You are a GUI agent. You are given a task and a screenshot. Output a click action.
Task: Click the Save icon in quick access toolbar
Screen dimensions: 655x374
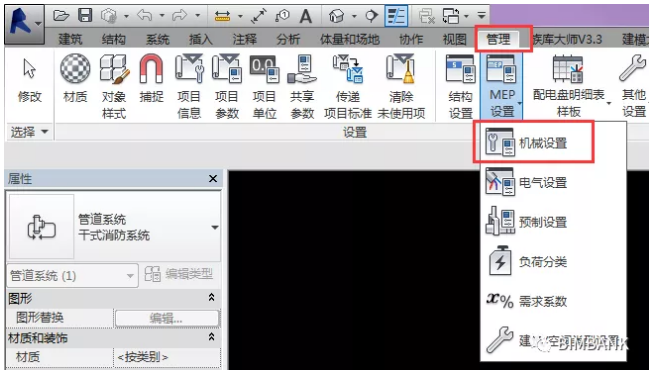click(85, 16)
